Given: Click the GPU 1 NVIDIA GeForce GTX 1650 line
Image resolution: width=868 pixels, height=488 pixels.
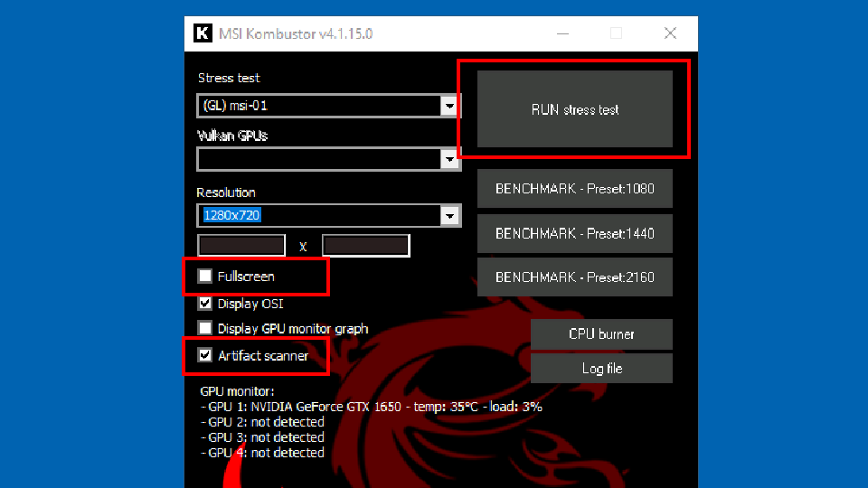Looking at the screenshot, I should pos(371,408).
